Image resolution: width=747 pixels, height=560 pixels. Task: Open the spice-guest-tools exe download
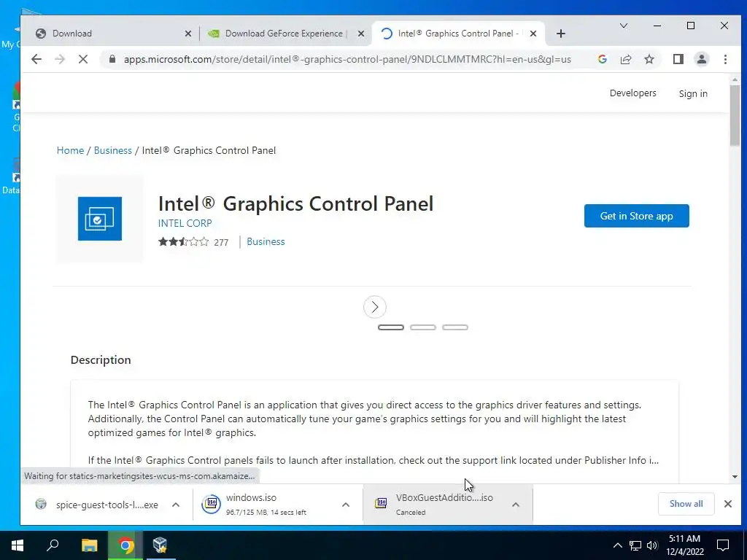click(x=97, y=505)
